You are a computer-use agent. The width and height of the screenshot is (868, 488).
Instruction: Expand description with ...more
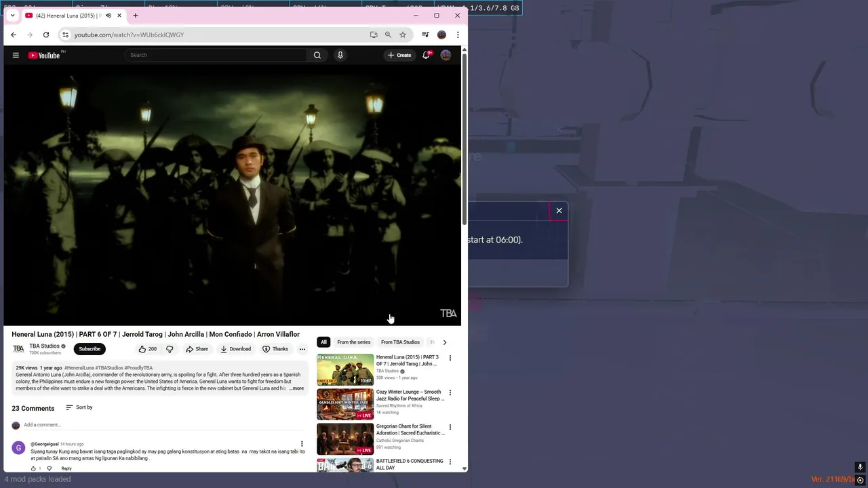click(x=296, y=388)
